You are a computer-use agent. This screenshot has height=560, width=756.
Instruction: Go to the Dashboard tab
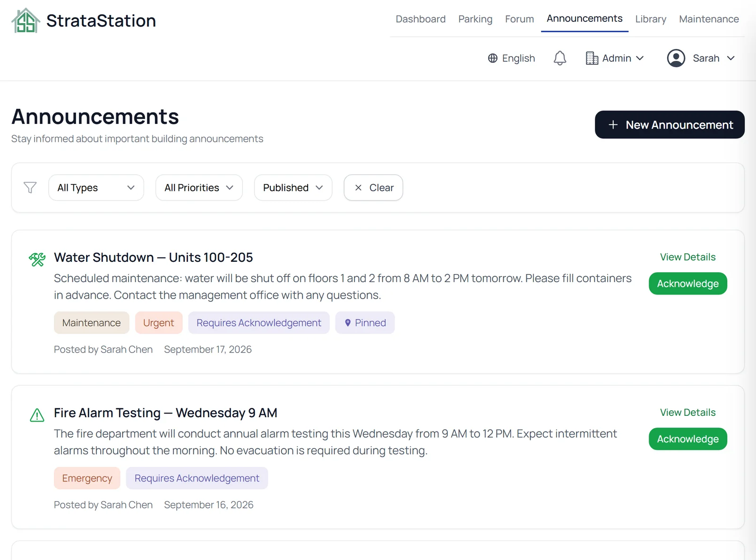[421, 19]
